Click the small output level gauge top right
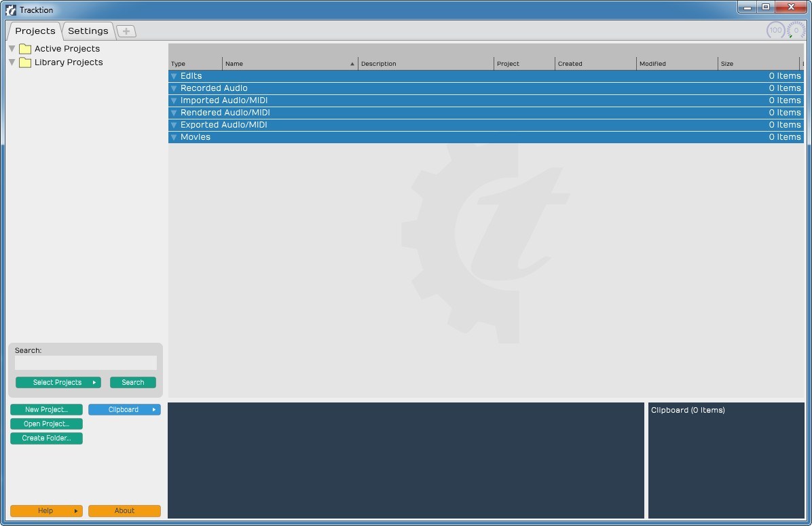Viewport: 812px width, 526px height. point(794,30)
